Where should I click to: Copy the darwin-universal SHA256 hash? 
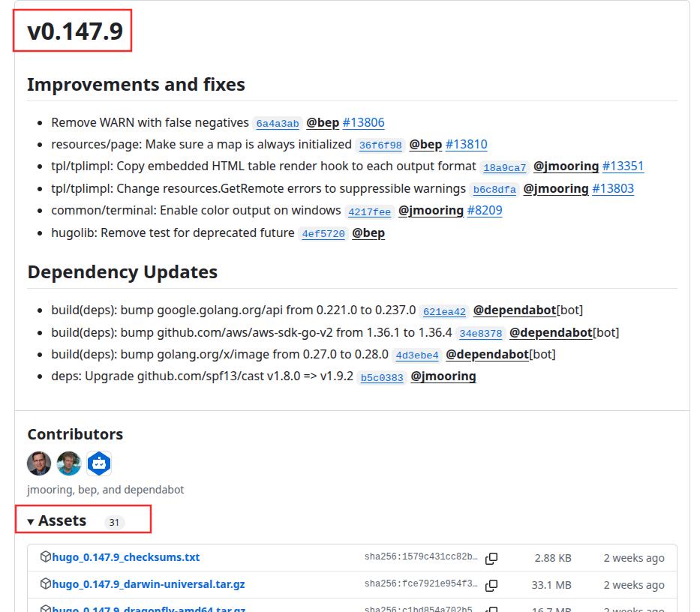pyautogui.click(x=492, y=585)
